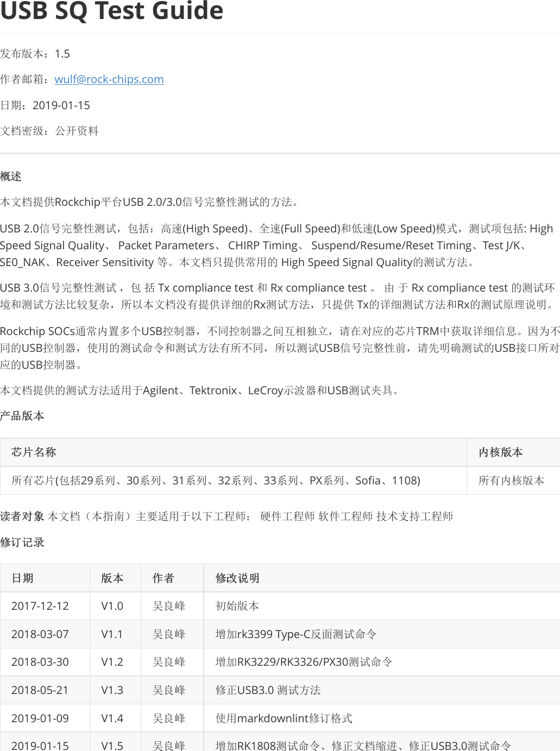560x751 pixels.
Task: Click the USB SQ Test Guide title
Action: point(111,12)
